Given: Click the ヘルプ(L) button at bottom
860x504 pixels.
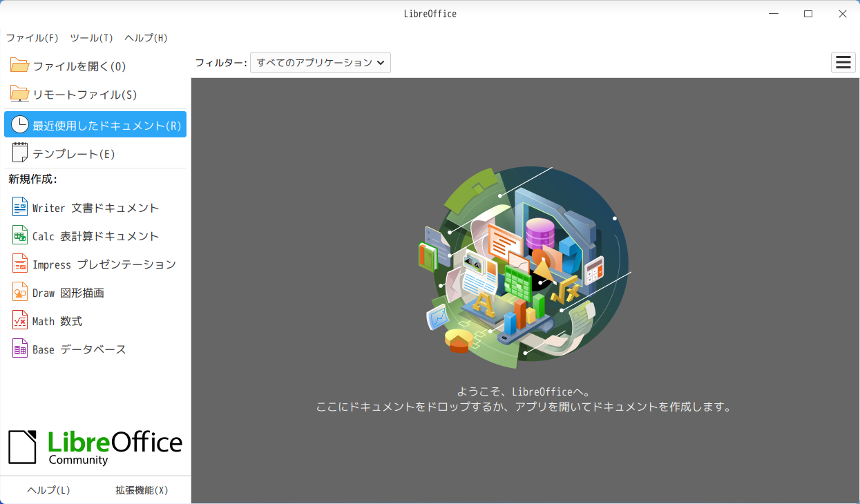Looking at the screenshot, I should tap(48, 490).
